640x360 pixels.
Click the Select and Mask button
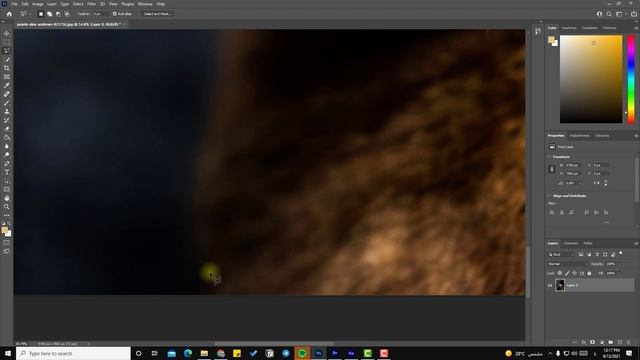pos(158,14)
